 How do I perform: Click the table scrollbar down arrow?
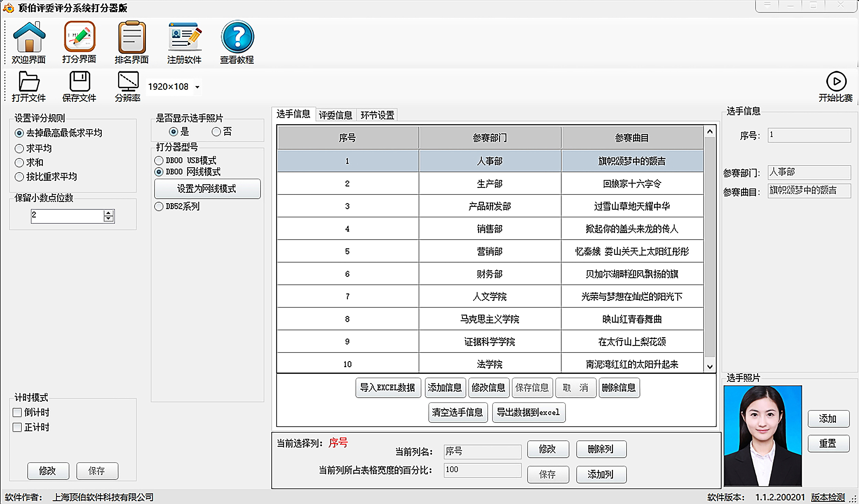click(x=710, y=367)
